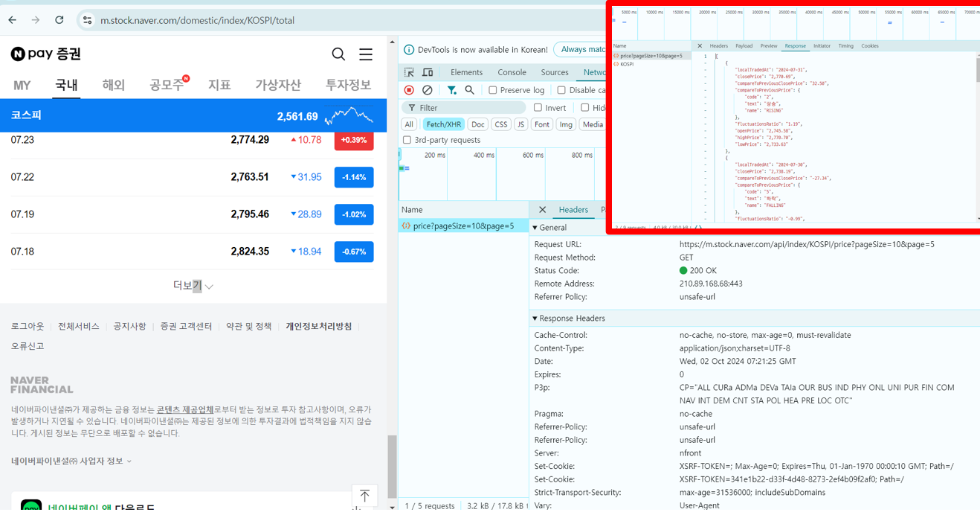The image size is (980, 518).
Task: Enable the 3rd-party requests checkbox
Action: (407, 140)
